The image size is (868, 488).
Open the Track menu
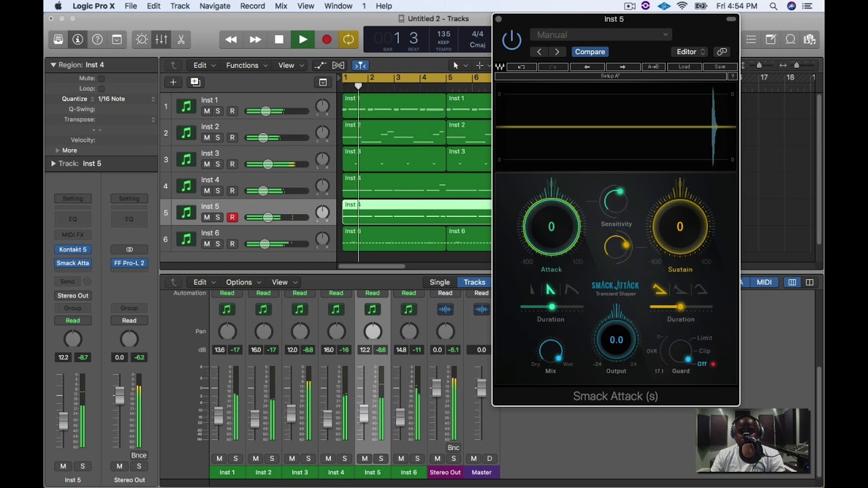180,6
